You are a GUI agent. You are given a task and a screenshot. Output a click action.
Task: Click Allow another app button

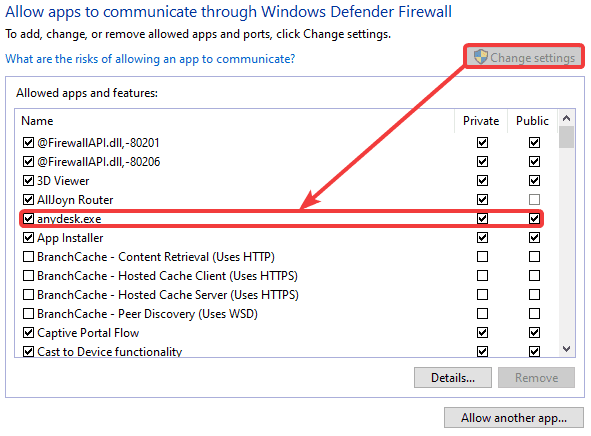tap(514, 418)
